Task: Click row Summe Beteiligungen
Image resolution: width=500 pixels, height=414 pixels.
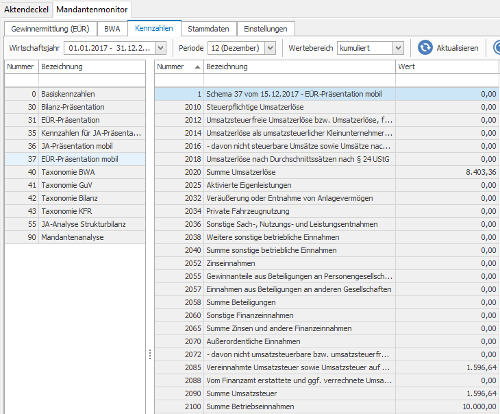Action: [x=327, y=302]
